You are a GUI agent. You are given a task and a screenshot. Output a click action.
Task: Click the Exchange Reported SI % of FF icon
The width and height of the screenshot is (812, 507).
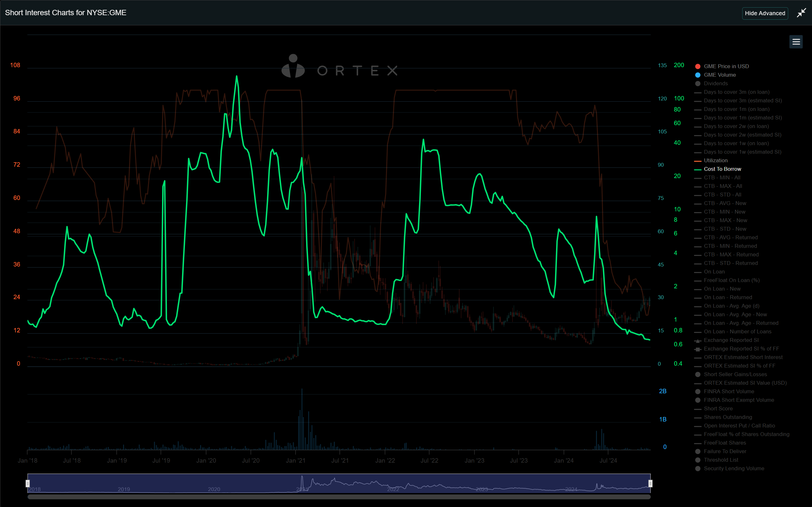point(698,349)
